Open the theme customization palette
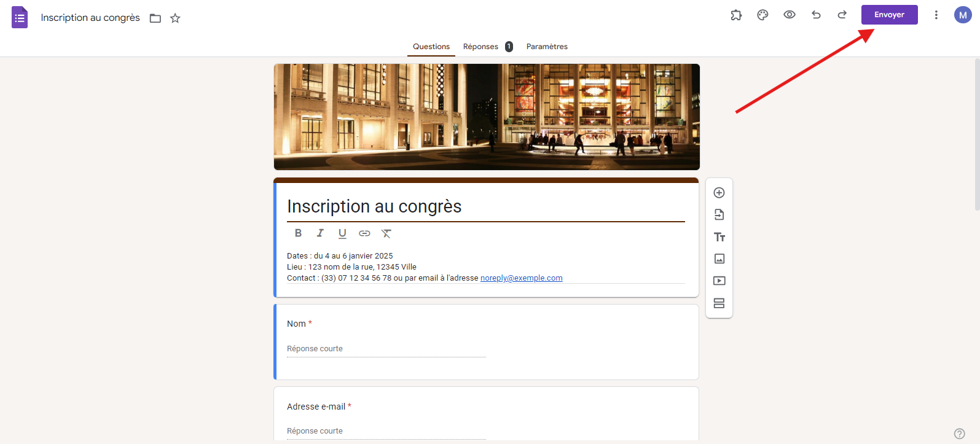Screen dimensions: 980x444 [762, 15]
